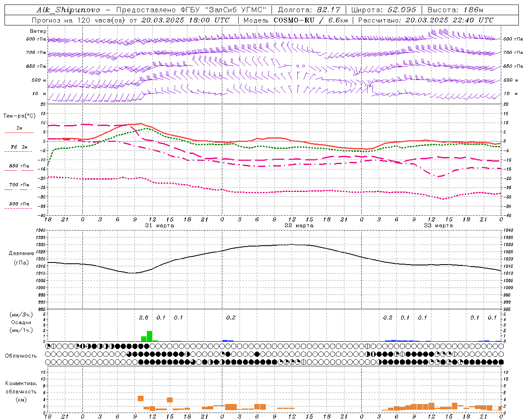
Task: Click the forecast start time "20.03.2025 18:00 UTC"
Action: click(x=185, y=20)
